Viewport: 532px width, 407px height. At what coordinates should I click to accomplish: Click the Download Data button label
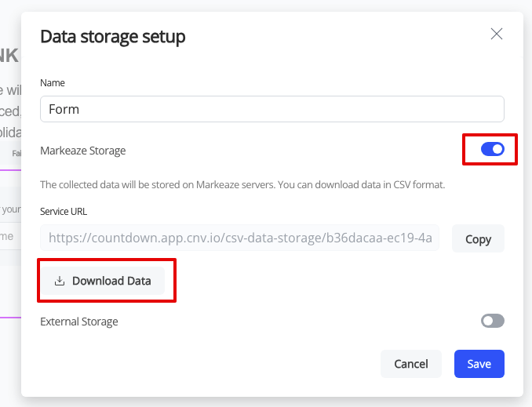(111, 281)
